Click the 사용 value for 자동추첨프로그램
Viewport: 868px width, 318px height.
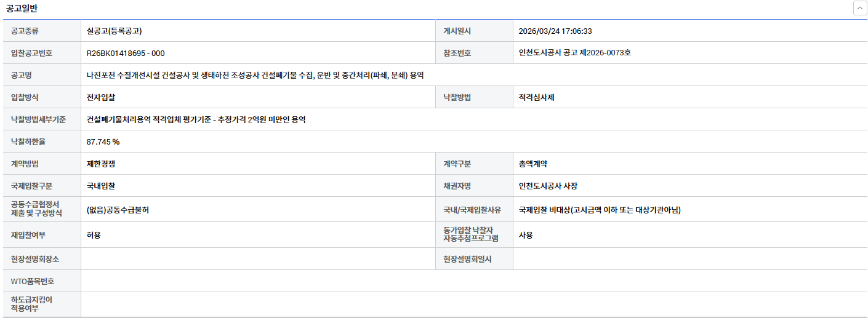coord(526,235)
